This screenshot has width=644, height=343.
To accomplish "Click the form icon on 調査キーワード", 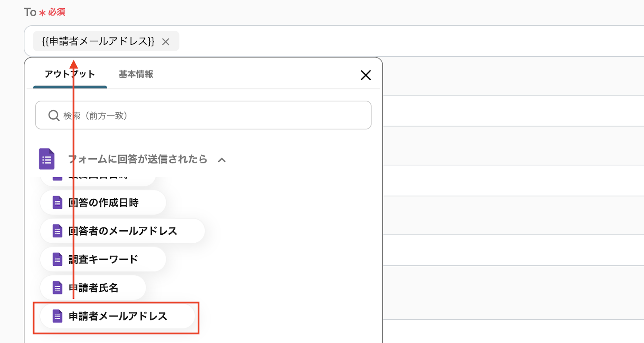I will click(x=58, y=260).
